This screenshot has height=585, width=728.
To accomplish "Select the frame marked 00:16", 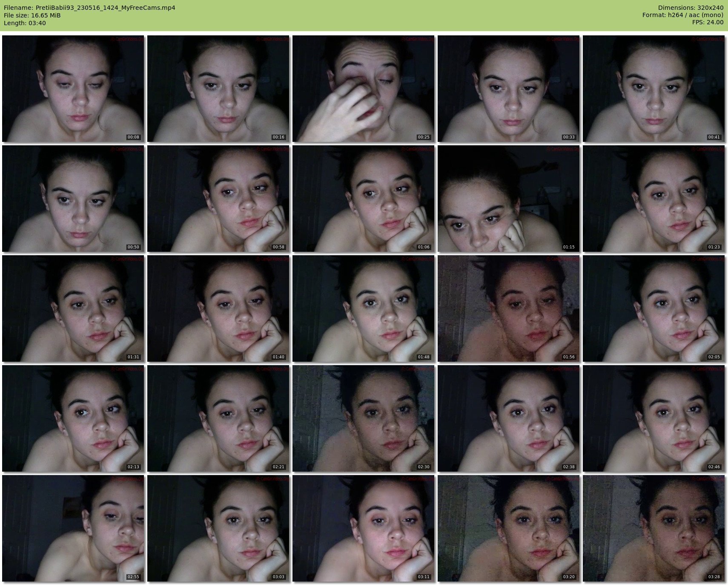I will point(218,89).
